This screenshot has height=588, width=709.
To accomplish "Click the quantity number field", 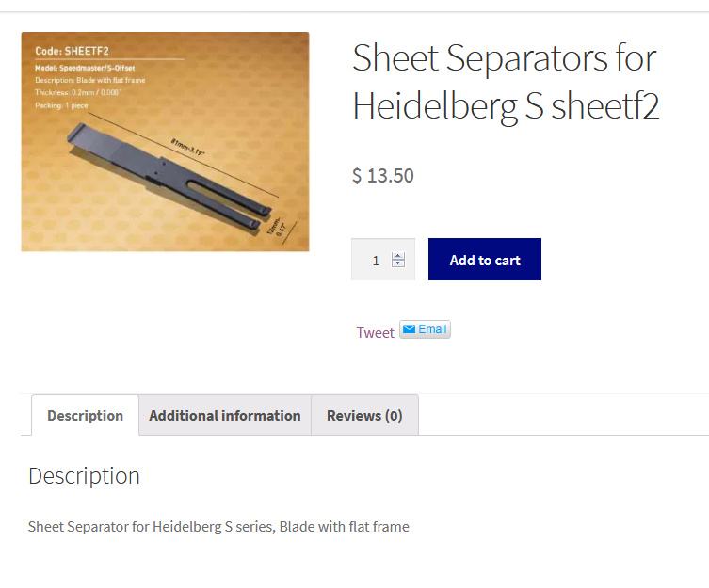I will pos(375,261).
